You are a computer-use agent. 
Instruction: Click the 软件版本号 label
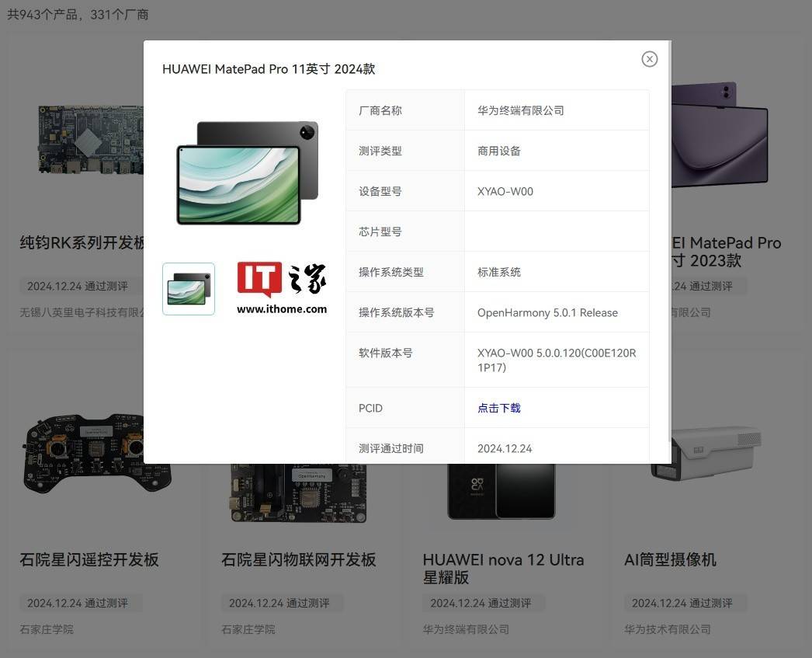(385, 353)
